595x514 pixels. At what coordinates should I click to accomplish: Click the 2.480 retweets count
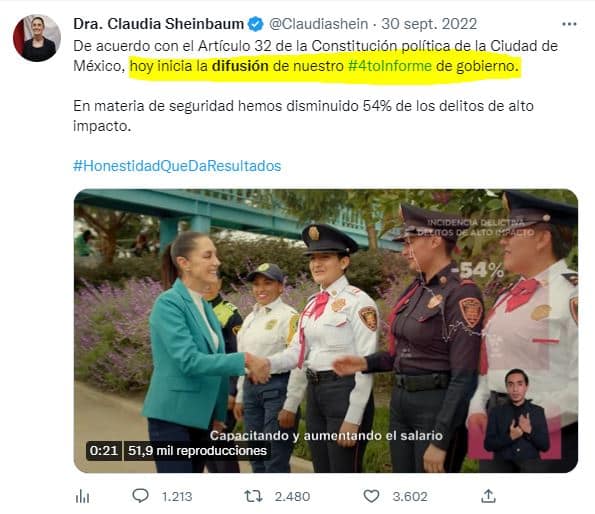(x=292, y=497)
